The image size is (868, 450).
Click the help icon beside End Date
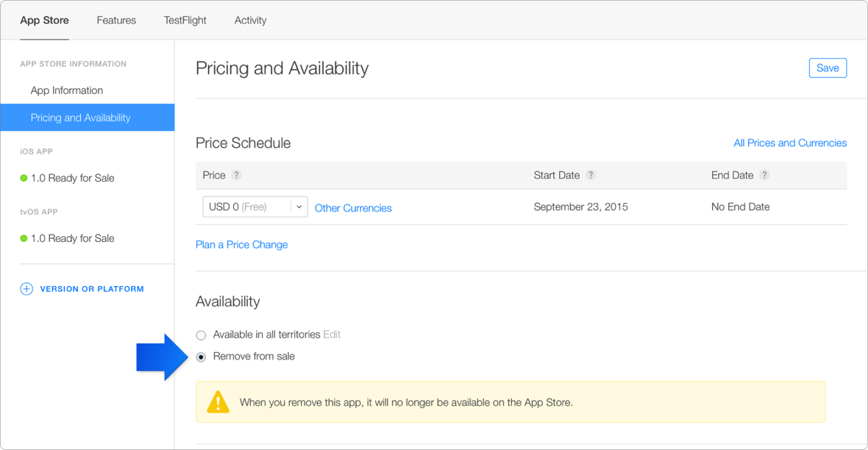764,176
